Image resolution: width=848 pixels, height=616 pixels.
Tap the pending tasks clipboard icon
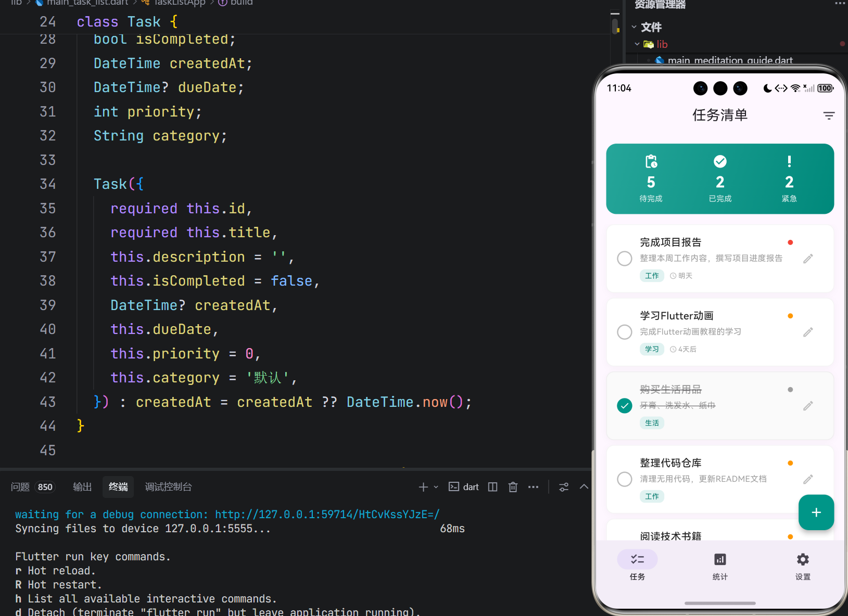pos(651,161)
